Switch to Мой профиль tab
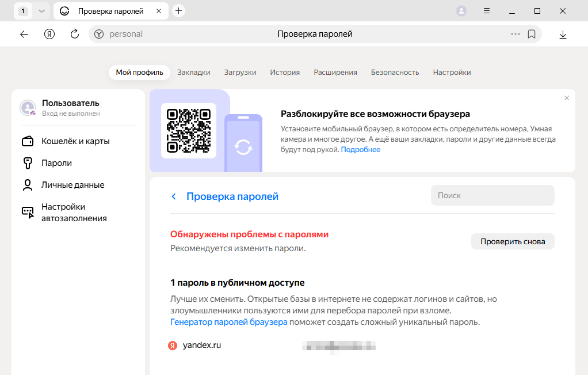Screen dimensions: 588x375 [139, 73]
